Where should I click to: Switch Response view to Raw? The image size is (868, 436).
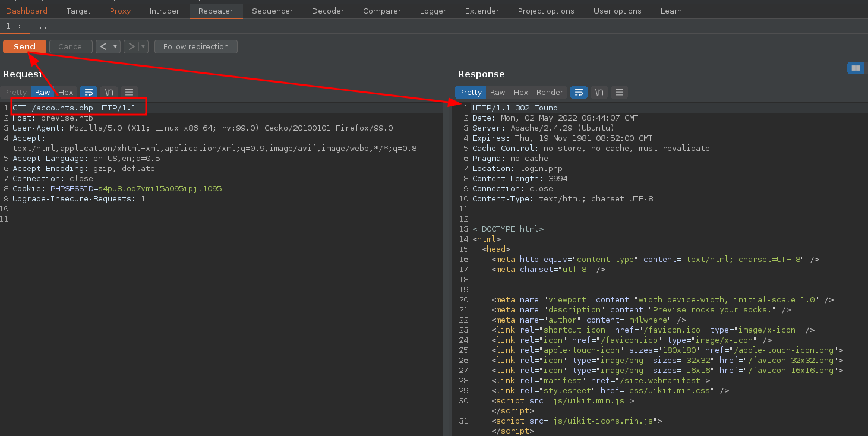tap(497, 92)
